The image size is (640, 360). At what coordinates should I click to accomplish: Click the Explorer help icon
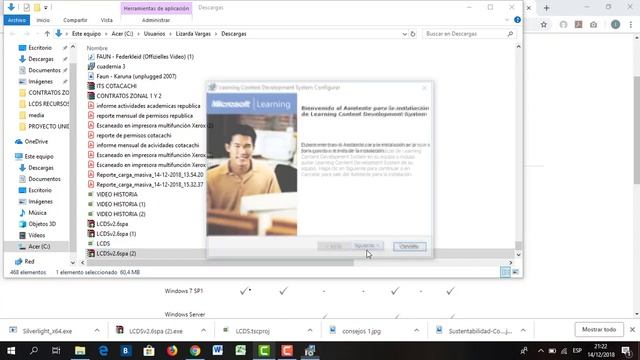(517, 20)
